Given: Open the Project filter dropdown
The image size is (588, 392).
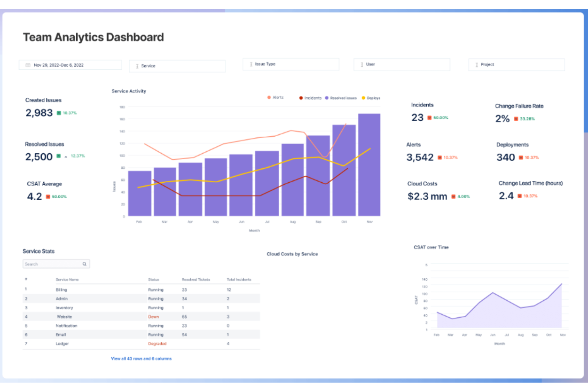Looking at the screenshot, I should click(516, 64).
